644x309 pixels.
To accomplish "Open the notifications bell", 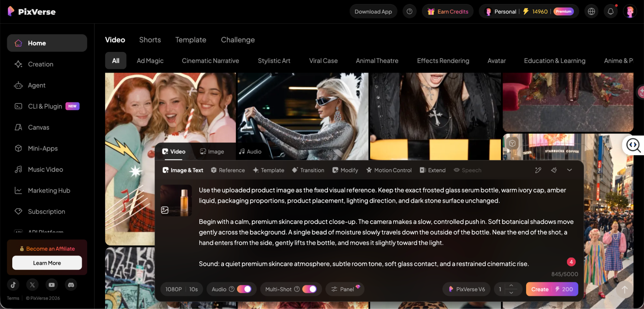I will [x=610, y=11].
